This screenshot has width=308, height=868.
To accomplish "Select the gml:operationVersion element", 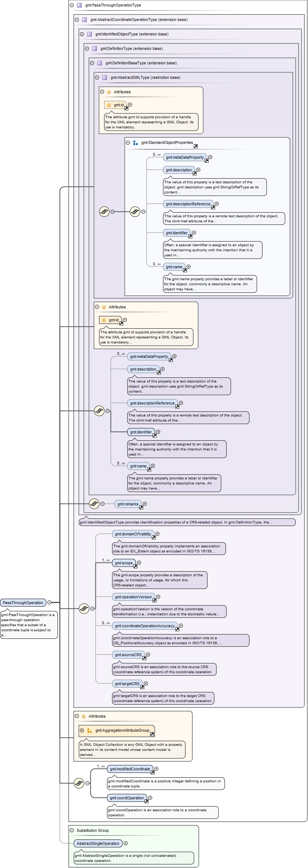I will click(x=133, y=597).
